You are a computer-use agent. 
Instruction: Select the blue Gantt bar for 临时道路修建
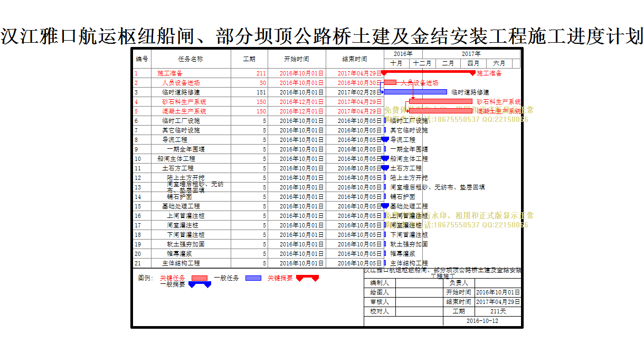pyautogui.click(x=415, y=92)
